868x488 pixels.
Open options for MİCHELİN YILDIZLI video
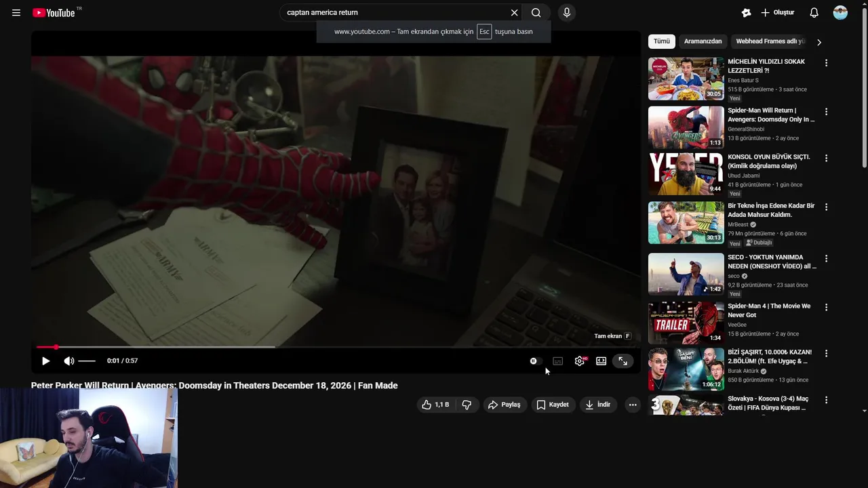(x=826, y=63)
